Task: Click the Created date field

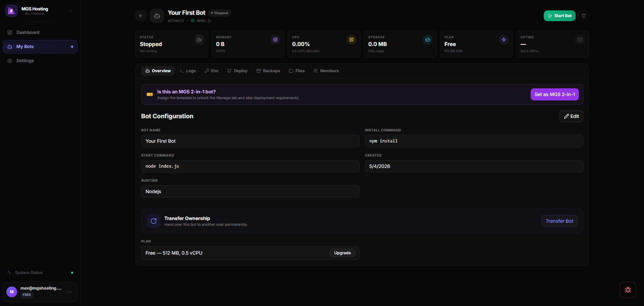Action: 474,166
